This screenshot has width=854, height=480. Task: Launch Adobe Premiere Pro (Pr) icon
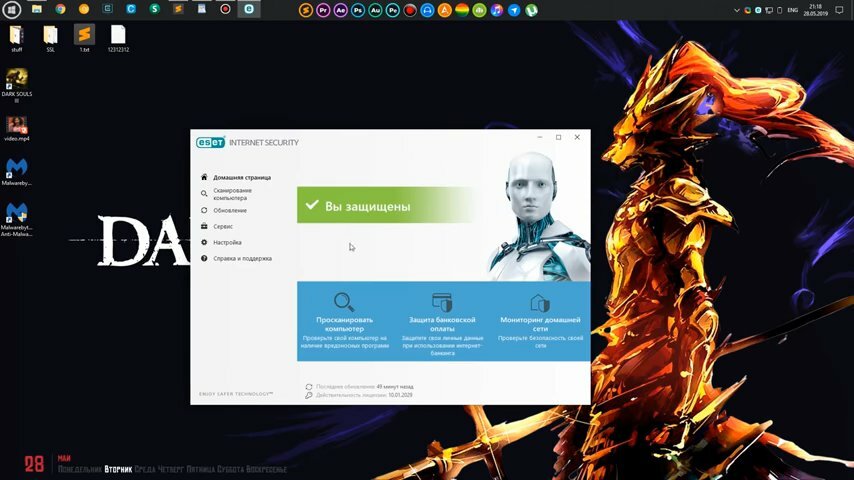point(323,10)
